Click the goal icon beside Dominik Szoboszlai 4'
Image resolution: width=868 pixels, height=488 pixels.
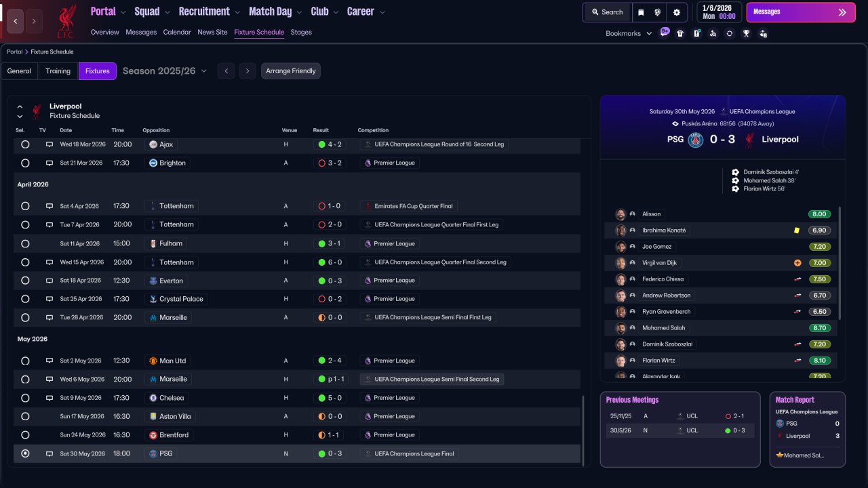tap(736, 172)
